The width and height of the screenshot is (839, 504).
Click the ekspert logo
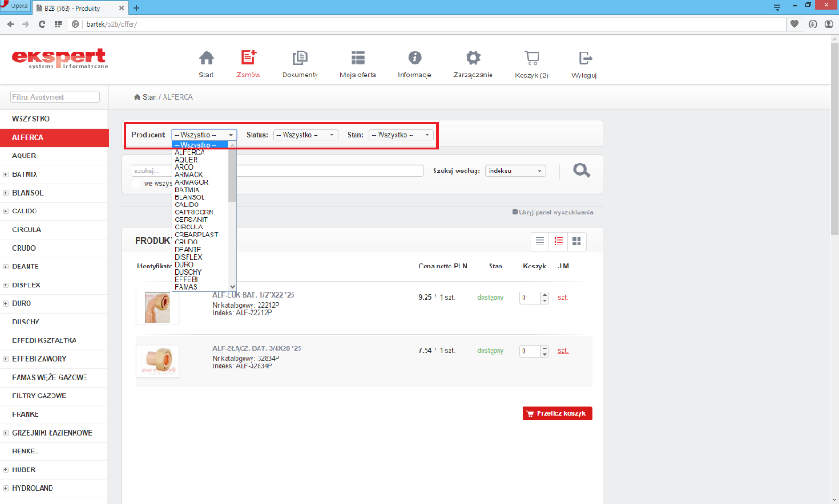[60, 59]
